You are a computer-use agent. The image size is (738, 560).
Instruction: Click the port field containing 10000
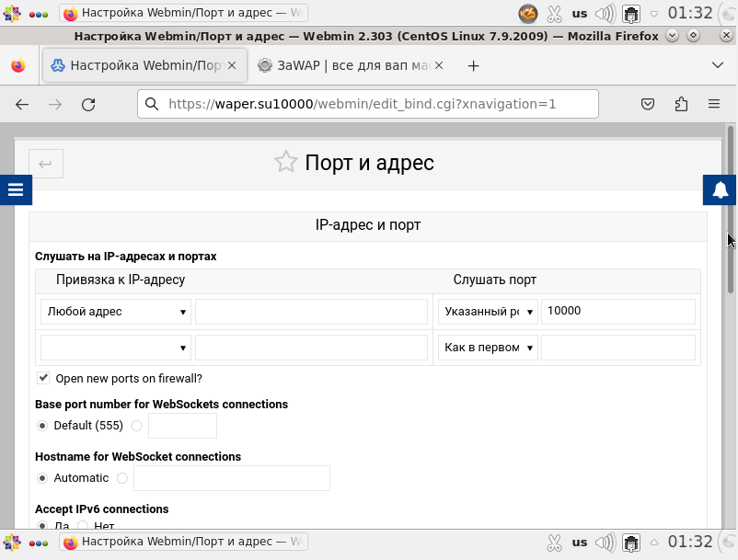(x=617, y=312)
